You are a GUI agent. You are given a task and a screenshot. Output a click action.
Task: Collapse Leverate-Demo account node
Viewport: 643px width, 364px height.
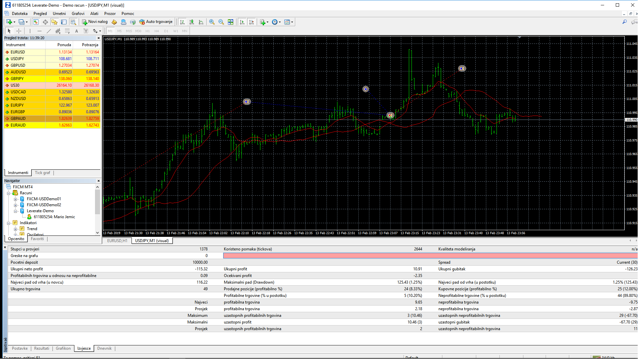coord(16,211)
